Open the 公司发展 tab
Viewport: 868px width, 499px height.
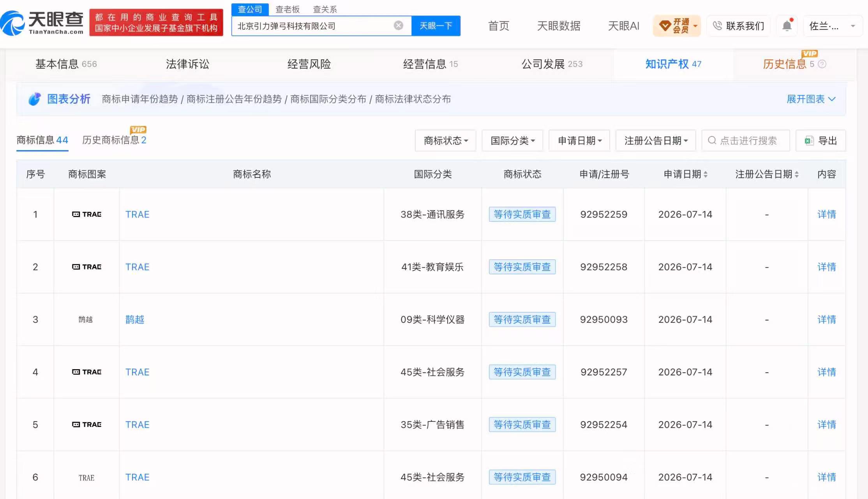pos(552,64)
